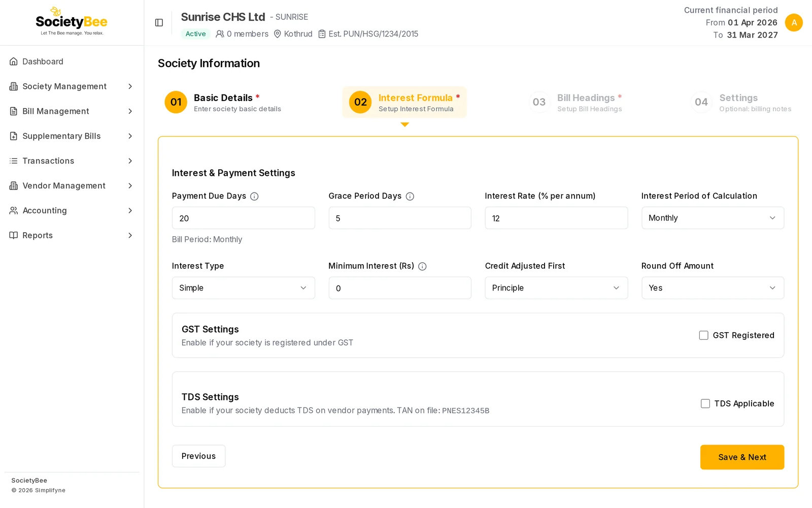Click the TAN value PNES12345B
Screen dimensions: 812x508
point(465,411)
